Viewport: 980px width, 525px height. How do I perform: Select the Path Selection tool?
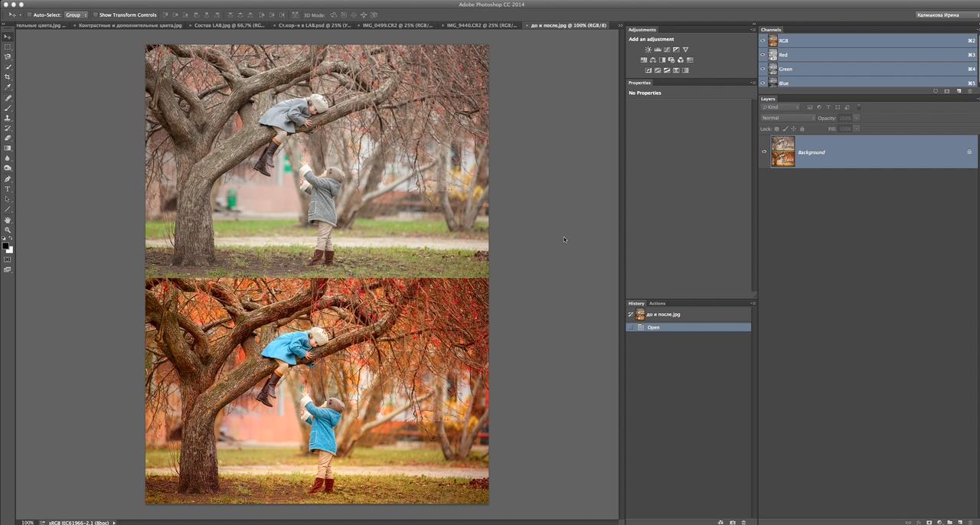pos(8,199)
